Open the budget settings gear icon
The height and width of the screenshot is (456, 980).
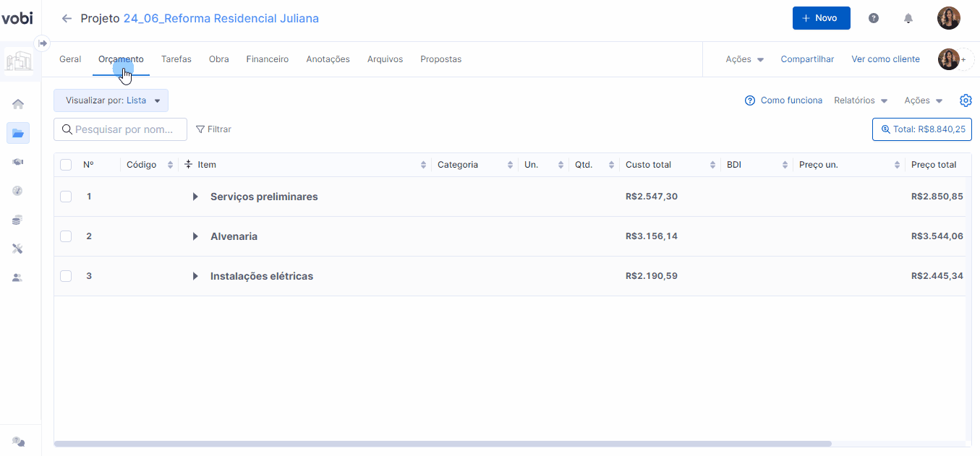tap(966, 100)
